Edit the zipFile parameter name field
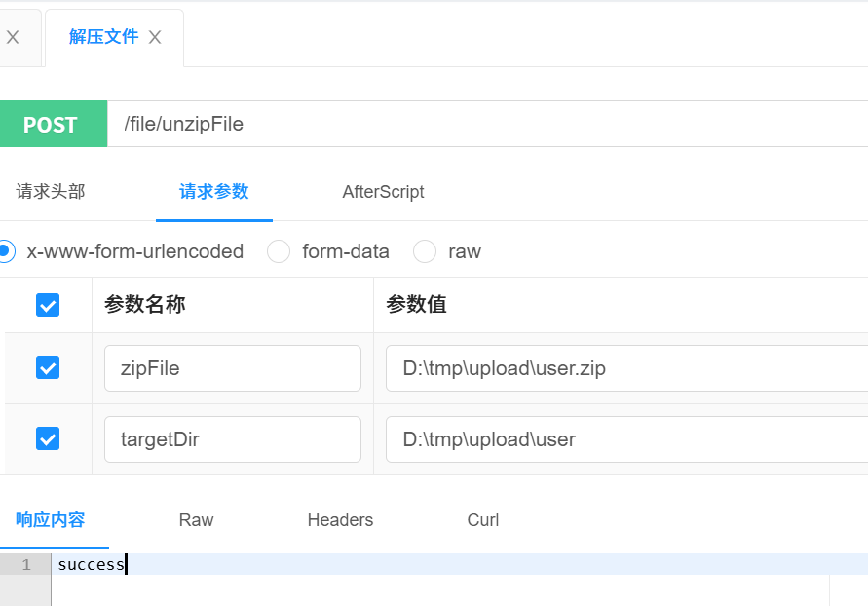The height and width of the screenshot is (606, 868). pos(232,368)
